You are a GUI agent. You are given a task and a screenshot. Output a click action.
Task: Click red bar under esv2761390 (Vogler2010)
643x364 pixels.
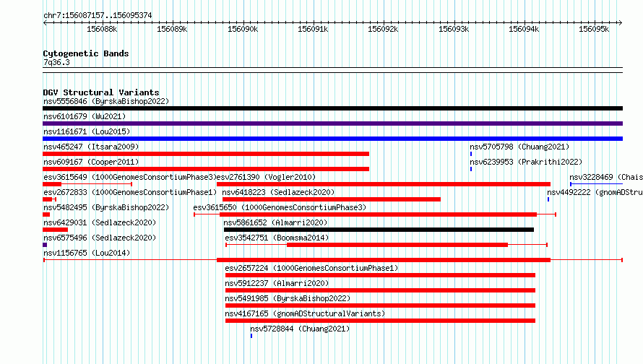tap(384, 184)
